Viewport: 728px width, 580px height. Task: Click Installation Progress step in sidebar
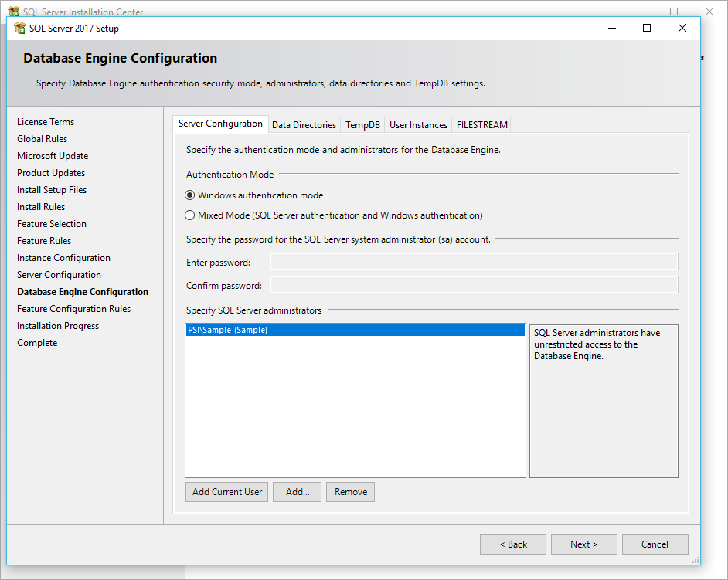58,326
